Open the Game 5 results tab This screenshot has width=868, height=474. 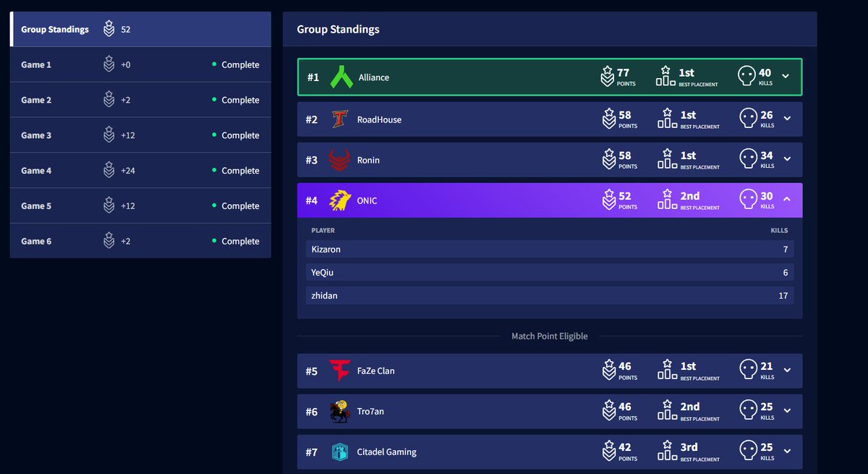pyautogui.click(x=140, y=206)
